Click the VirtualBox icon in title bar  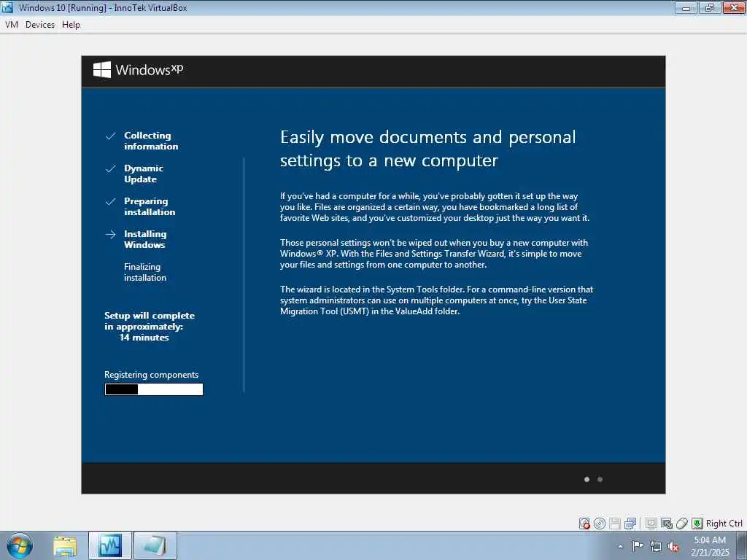(7, 7)
